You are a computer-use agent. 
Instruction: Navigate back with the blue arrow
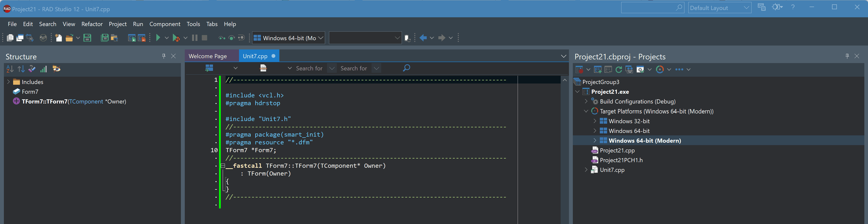coord(423,38)
